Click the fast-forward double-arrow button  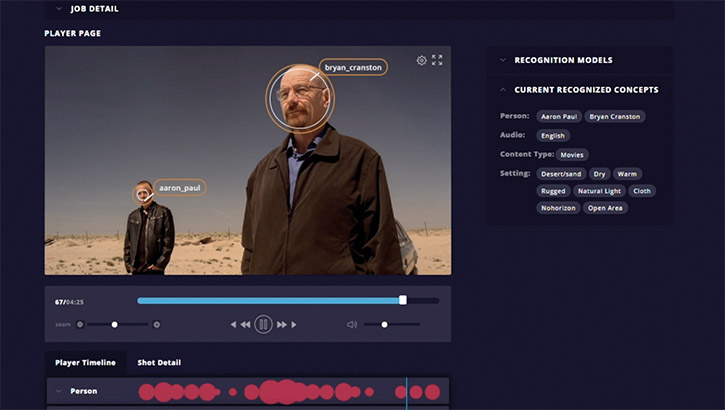[x=282, y=324]
